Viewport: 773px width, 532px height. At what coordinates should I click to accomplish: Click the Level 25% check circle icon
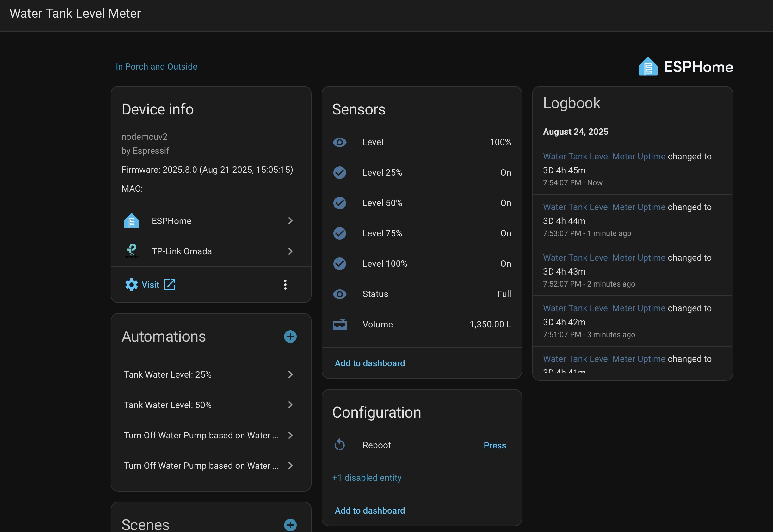(339, 172)
